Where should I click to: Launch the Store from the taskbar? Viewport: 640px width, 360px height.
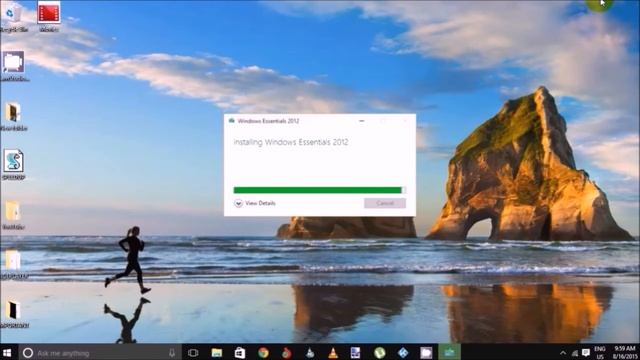tap(240, 353)
